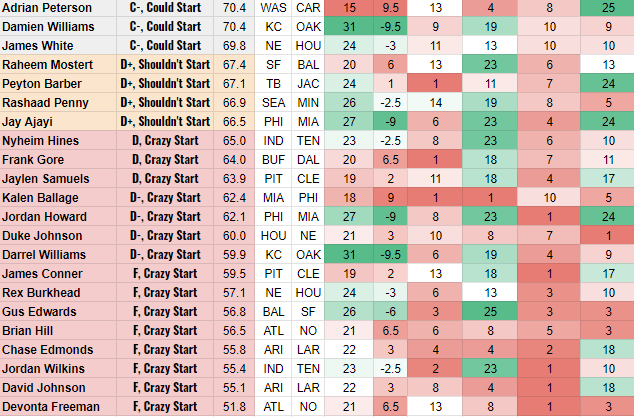Select Frank Gore's BUF team cell
The height and width of the screenshot is (417, 634).
278,160
